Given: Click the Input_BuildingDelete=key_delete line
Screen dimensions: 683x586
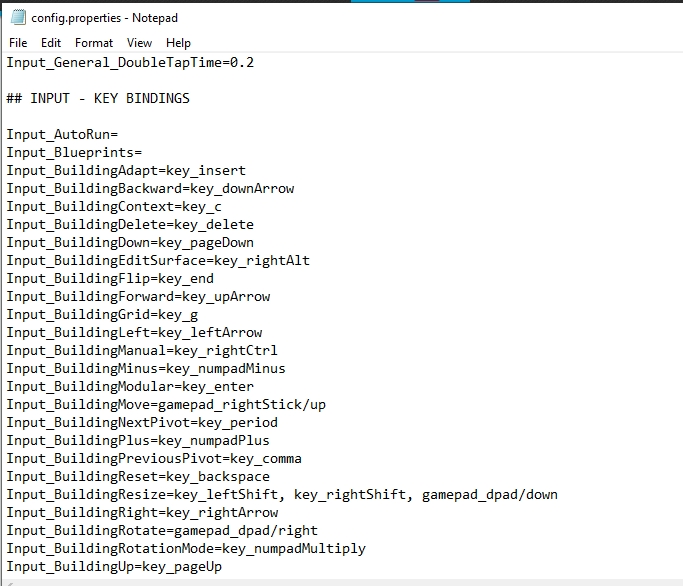Looking at the screenshot, I should click(130, 225).
